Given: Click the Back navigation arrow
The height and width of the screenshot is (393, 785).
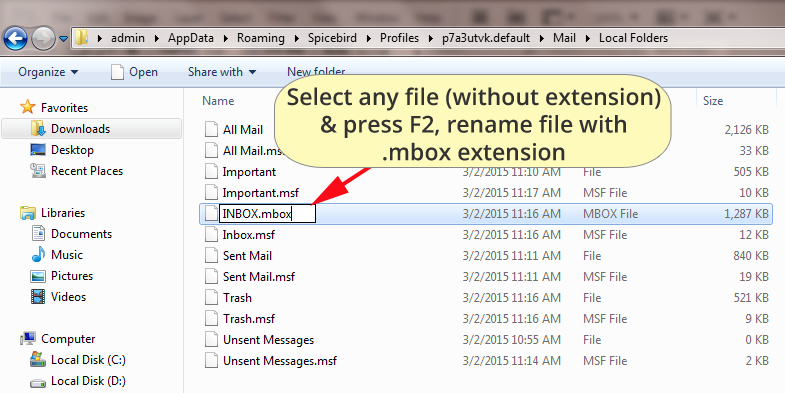Looking at the screenshot, I should [15, 38].
